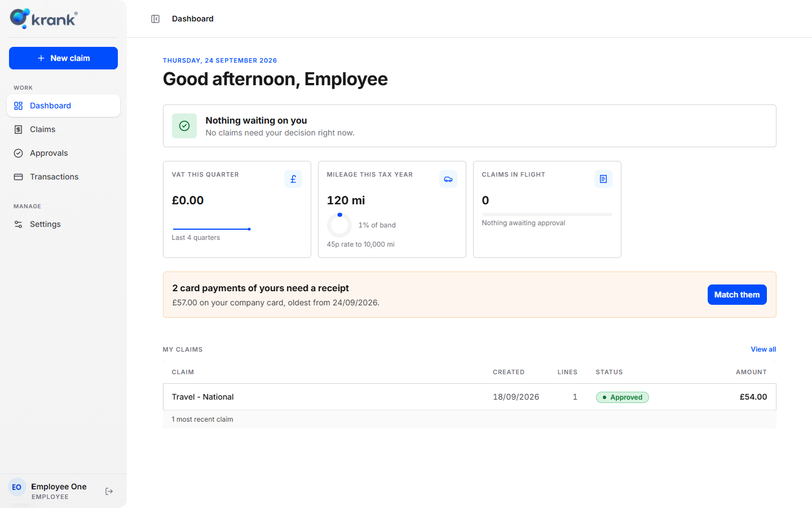The image size is (812, 508).
Task: Click the 120 mi mileage value
Action: [346, 200]
